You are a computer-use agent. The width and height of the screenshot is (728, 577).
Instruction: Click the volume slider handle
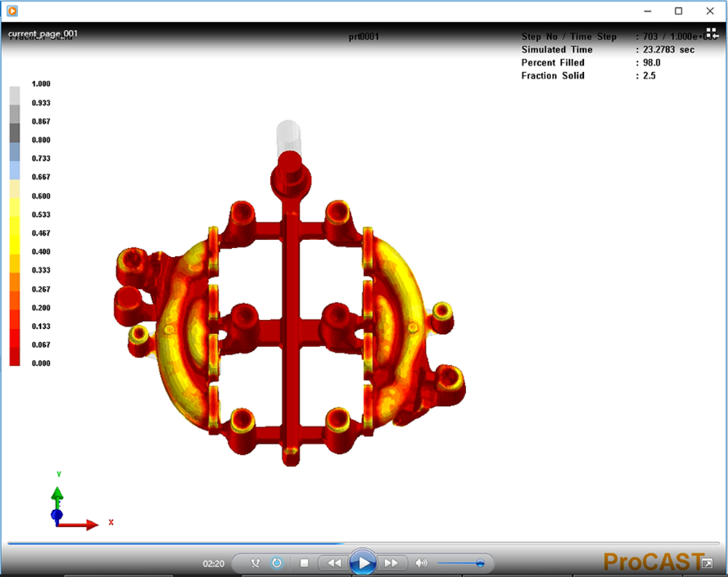(480, 563)
